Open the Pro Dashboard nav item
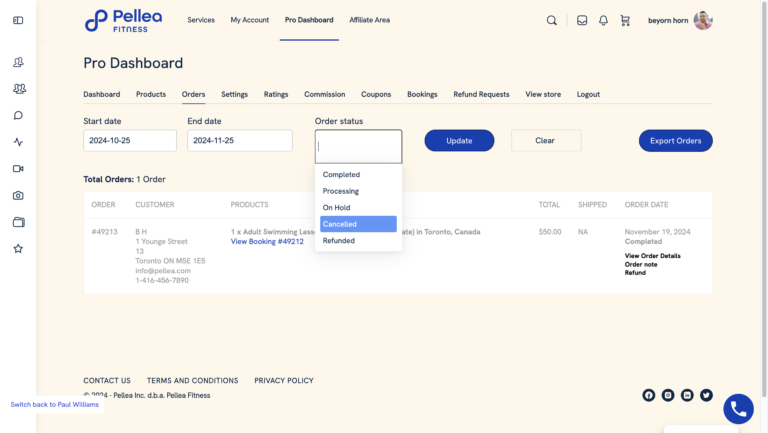 tap(309, 20)
